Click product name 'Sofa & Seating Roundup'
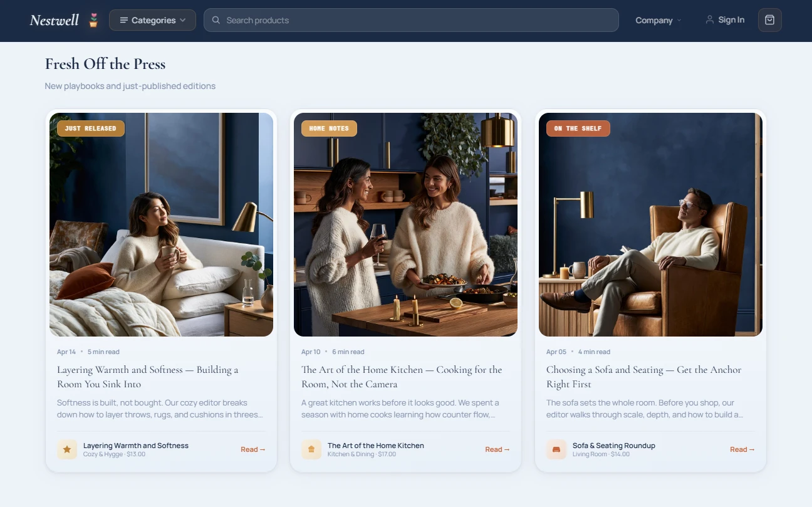 click(x=614, y=446)
